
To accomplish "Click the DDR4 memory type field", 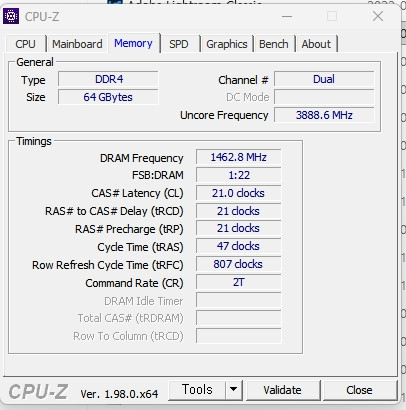I will pyautogui.click(x=108, y=79).
